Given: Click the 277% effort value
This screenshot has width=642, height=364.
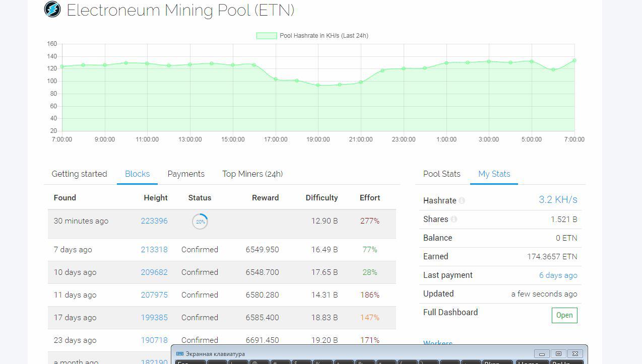Looking at the screenshot, I should [x=370, y=221].
